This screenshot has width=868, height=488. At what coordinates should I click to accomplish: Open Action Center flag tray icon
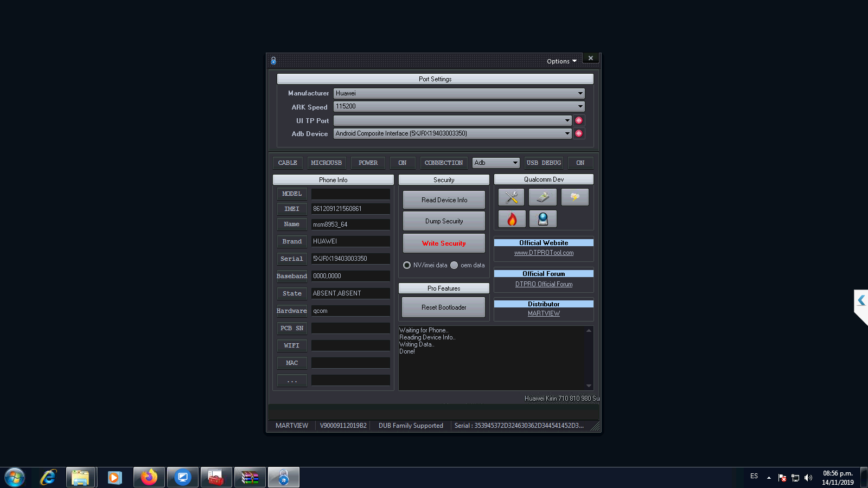point(782,478)
